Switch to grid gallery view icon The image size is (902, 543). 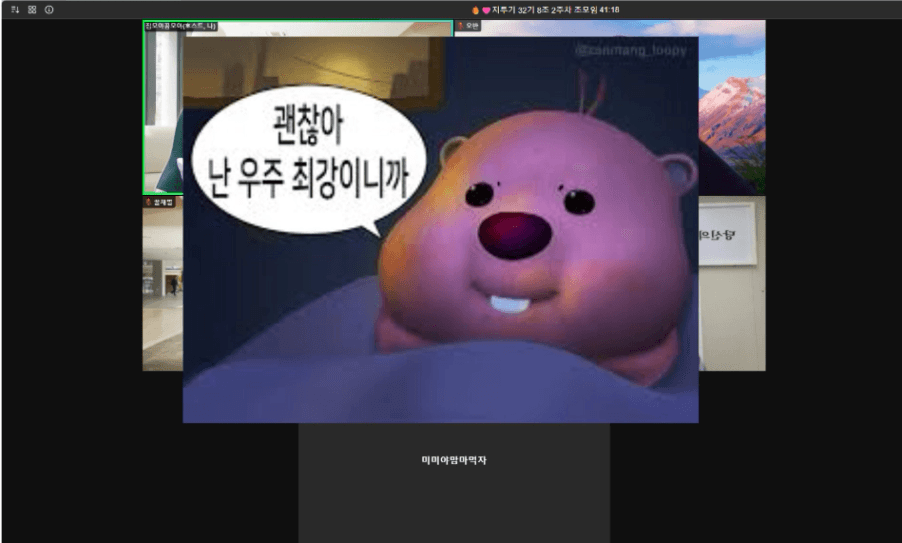tap(32, 10)
